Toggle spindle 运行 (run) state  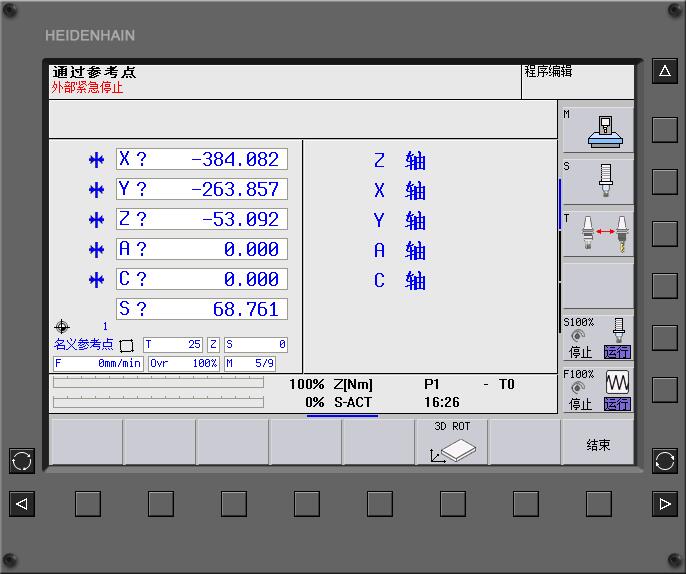coord(617,352)
